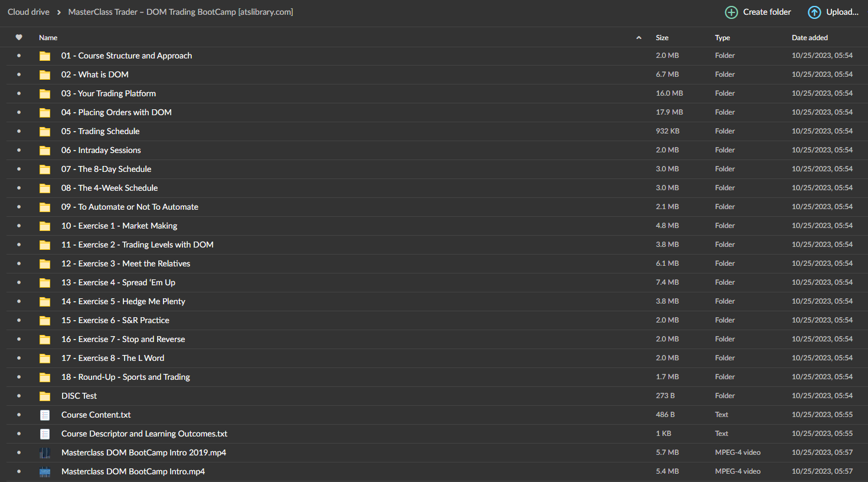This screenshot has height=482, width=868.
Task: Open the 04 - Placing Orders with DOM folder
Action: 116,112
